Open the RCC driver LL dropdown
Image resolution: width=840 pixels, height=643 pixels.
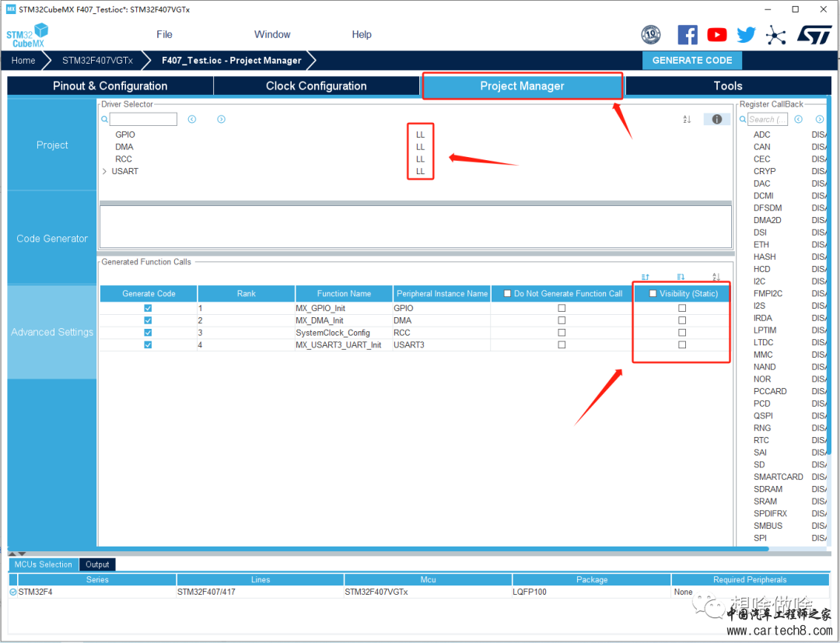click(x=420, y=159)
